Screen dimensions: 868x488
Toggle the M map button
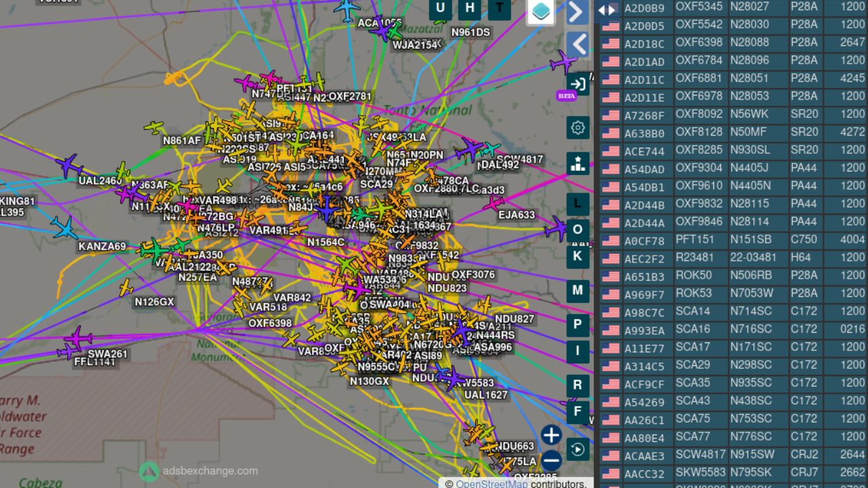pyautogui.click(x=578, y=290)
